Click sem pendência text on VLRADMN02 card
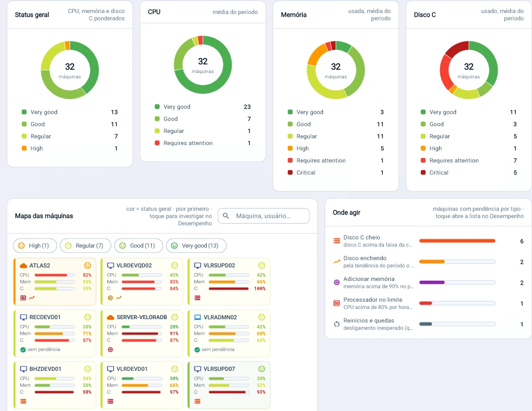Viewport: 532px width, 411px height. 218,350
